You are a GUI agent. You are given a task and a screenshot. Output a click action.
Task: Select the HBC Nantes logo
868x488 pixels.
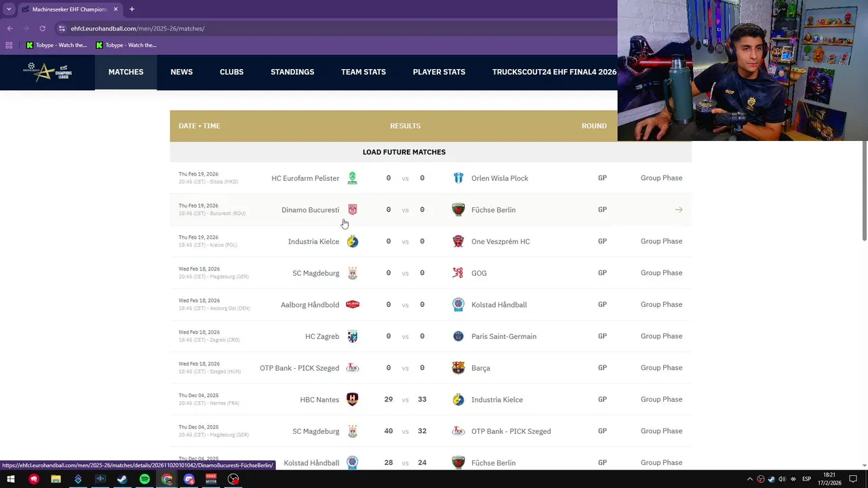353,399
